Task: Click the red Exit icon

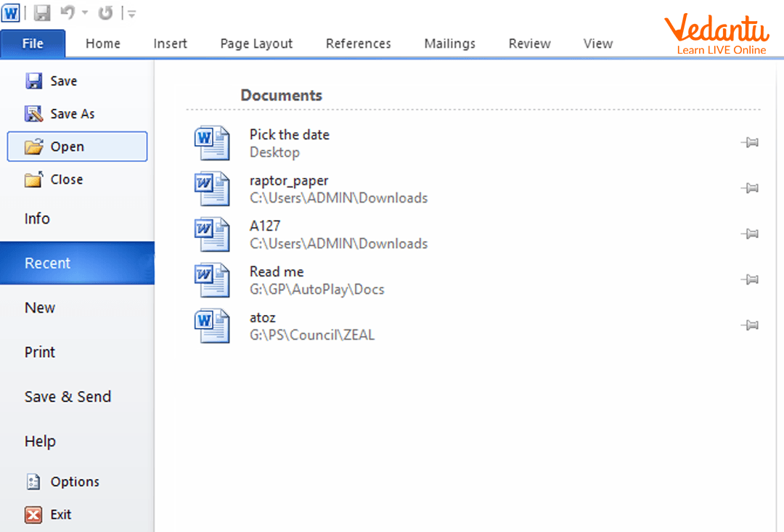Action: pyautogui.click(x=33, y=515)
